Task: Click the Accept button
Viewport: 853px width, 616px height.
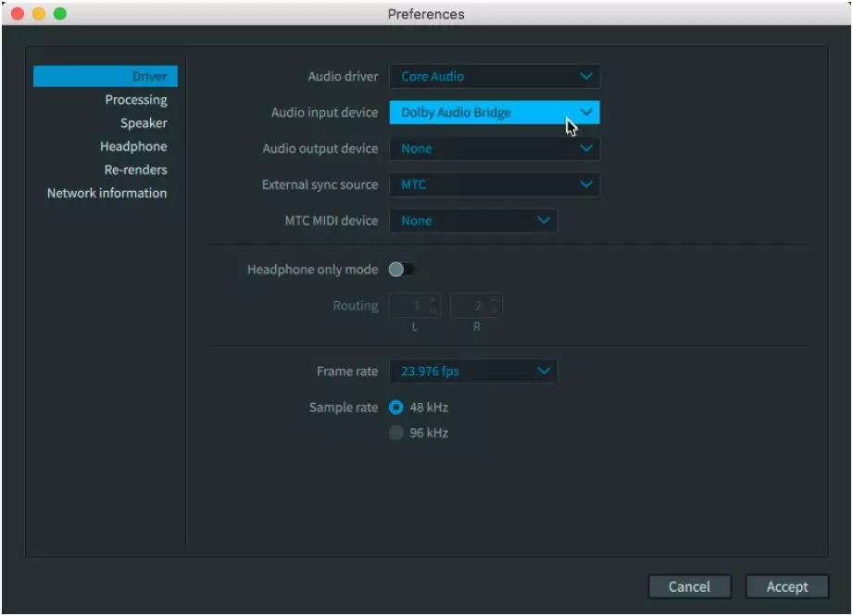Action: [x=787, y=586]
